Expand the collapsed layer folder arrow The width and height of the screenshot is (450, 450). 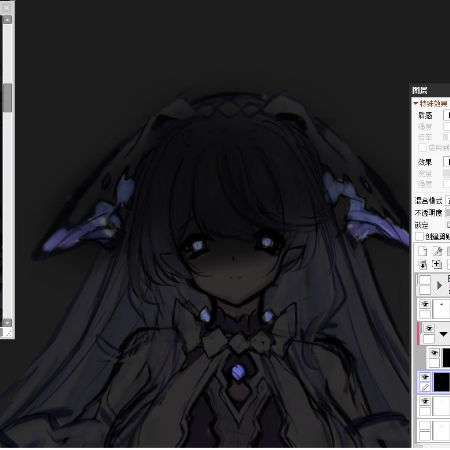(x=439, y=286)
